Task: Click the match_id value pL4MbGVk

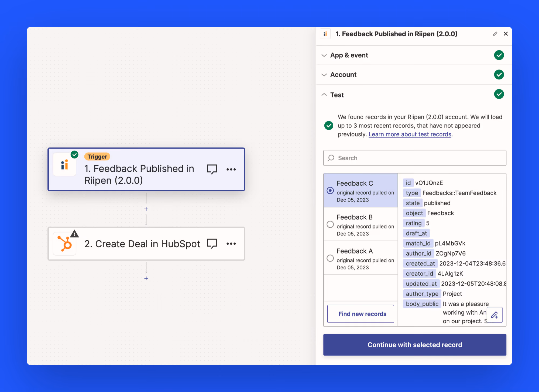Action: coord(450,243)
